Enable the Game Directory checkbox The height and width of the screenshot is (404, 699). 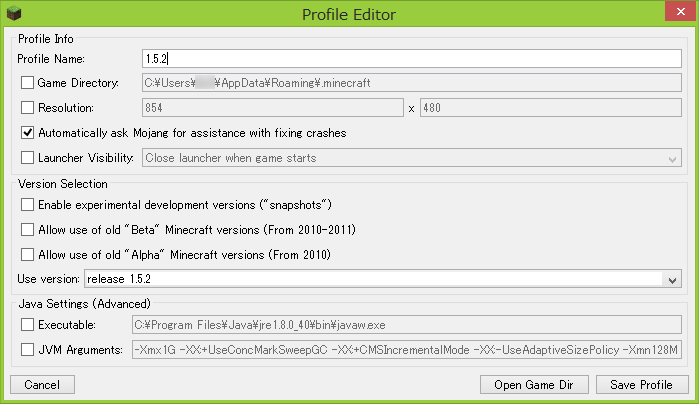pos(27,83)
